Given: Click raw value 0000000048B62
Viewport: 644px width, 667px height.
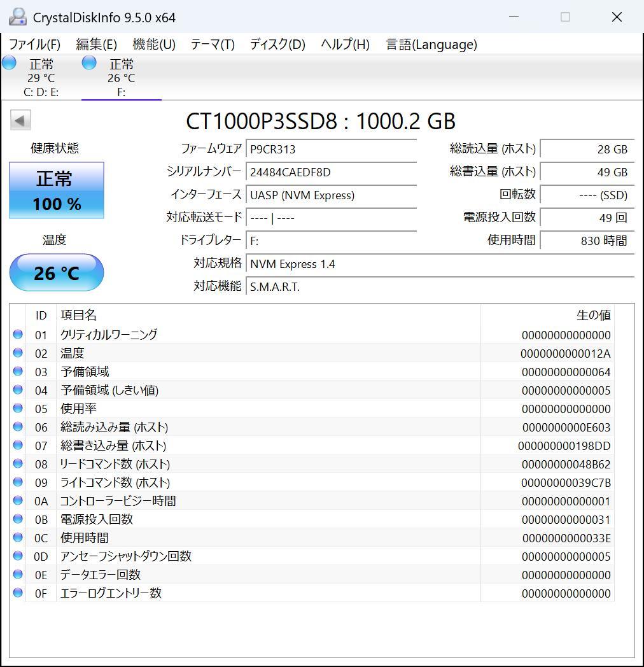Looking at the screenshot, I should (x=566, y=464).
